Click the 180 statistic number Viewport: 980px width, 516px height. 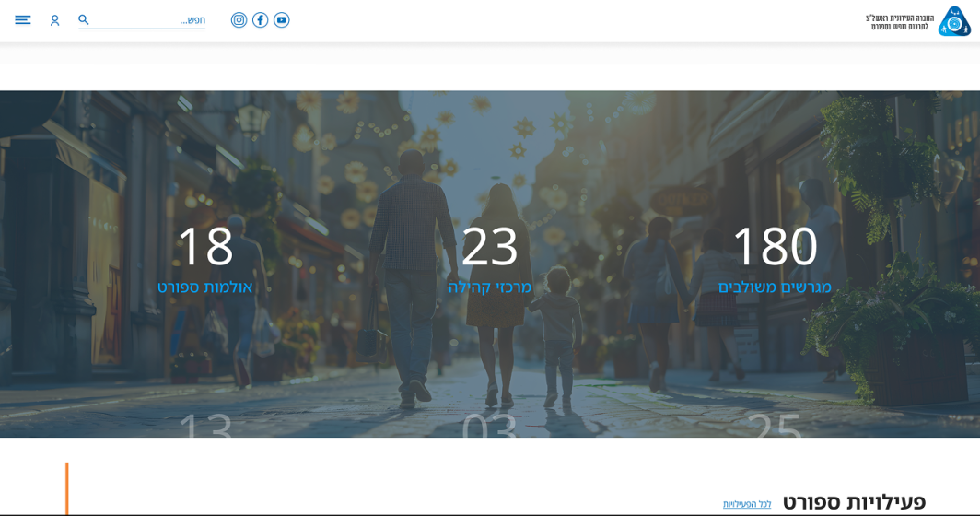click(x=774, y=247)
